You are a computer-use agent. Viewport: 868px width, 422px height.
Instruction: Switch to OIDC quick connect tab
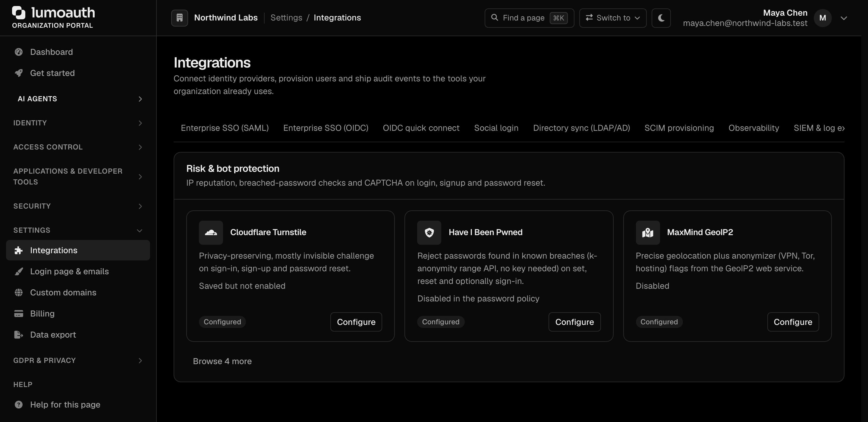pos(421,128)
